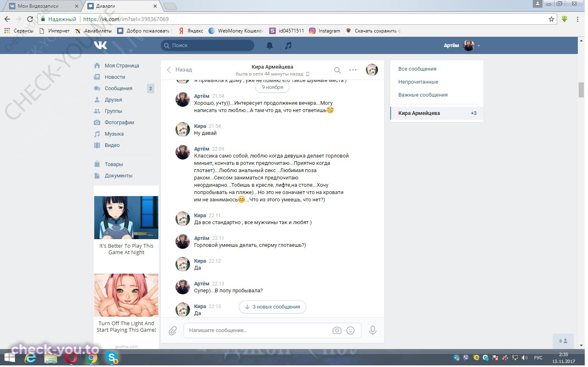Open the music player note icon in header
588x367 pixels.
tap(288, 45)
